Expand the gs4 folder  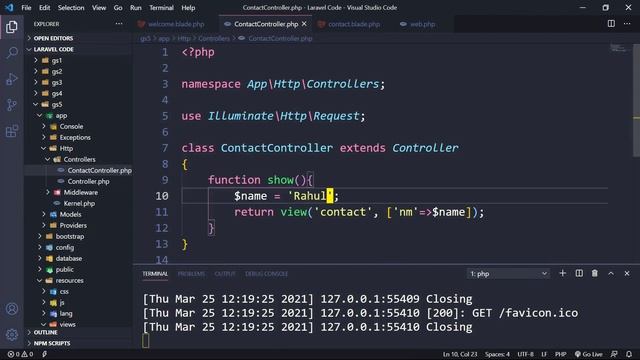point(57,93)
